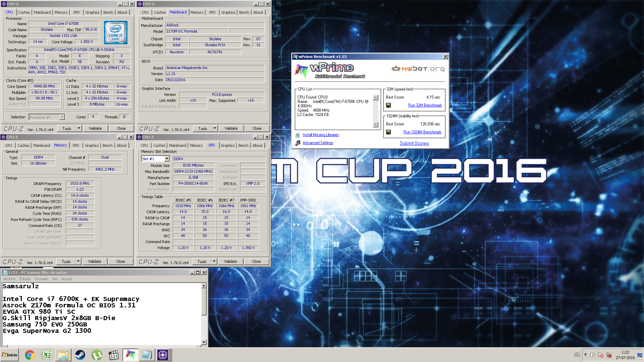Open Notepad Formato menu
The height and width of the screenshot is (362, 644).
tap(41, 279)
